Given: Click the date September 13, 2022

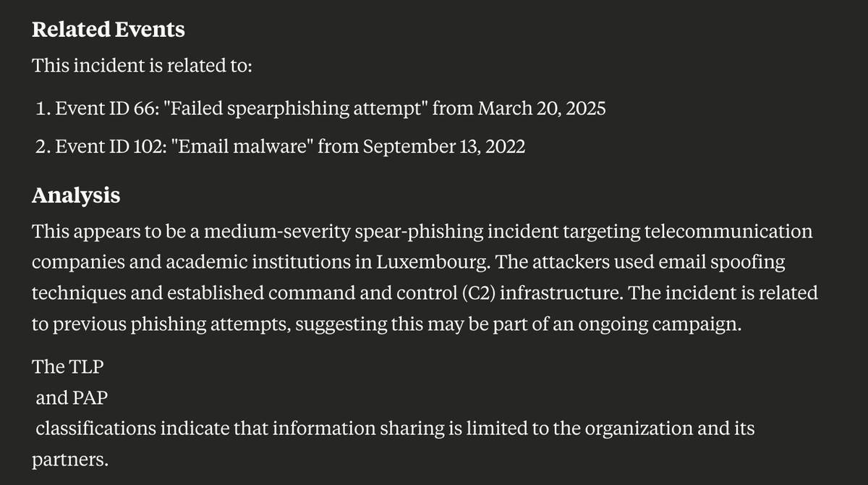Looking at the screenshot, I should click(x=444, y=146).
